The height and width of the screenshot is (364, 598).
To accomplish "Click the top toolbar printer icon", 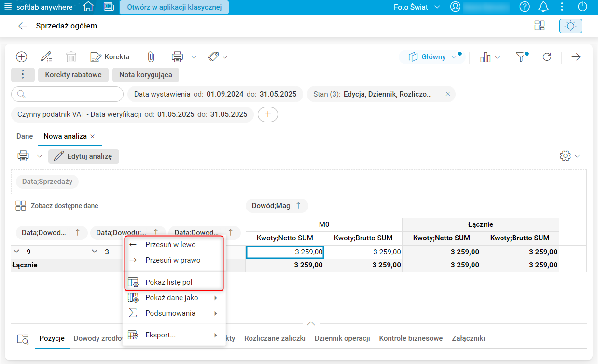I will click(x=177, y=57).
